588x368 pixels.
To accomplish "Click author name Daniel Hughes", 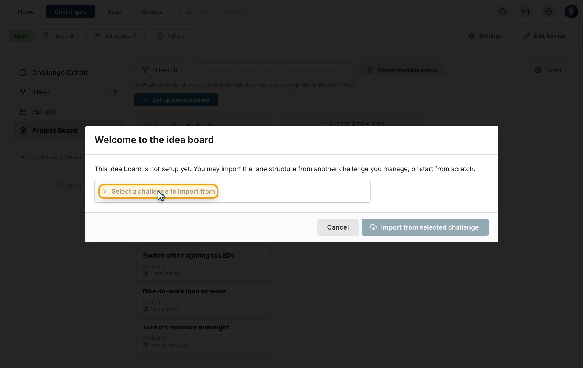I will [169, 345].
